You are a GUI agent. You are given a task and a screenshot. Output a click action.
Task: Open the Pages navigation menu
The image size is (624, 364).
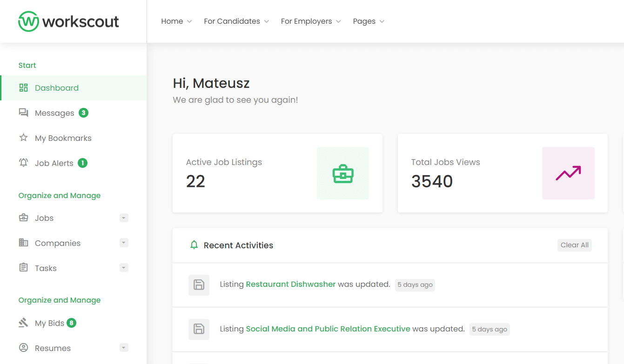coord(369,21)
